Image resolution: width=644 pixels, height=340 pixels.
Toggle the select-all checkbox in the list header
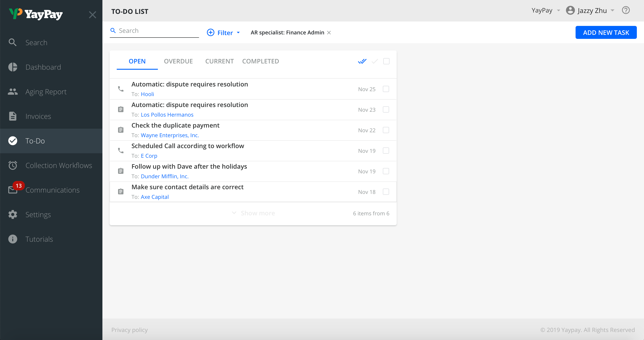[x=386, y=61]
